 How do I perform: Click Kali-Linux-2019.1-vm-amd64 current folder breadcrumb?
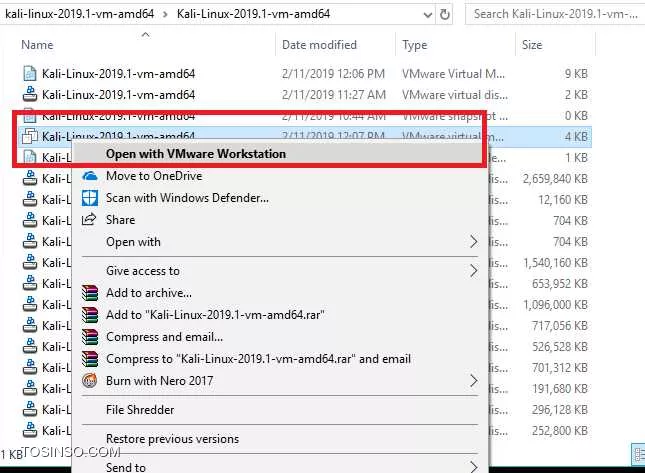(253, 14)
